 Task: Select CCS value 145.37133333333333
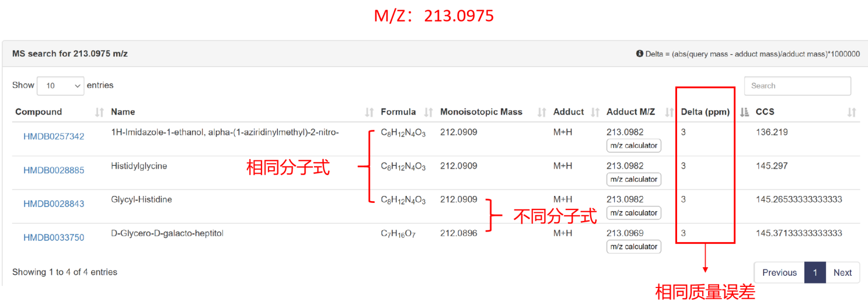(x=799, y=233)
